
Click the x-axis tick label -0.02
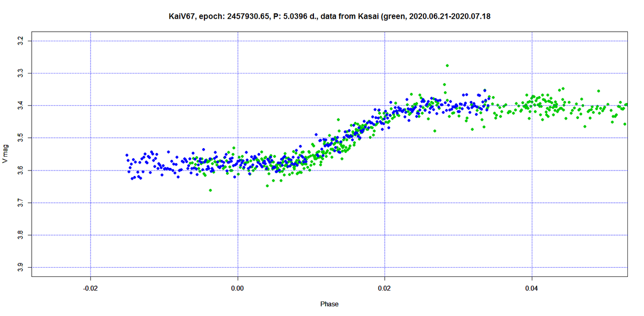pos(91,289)
